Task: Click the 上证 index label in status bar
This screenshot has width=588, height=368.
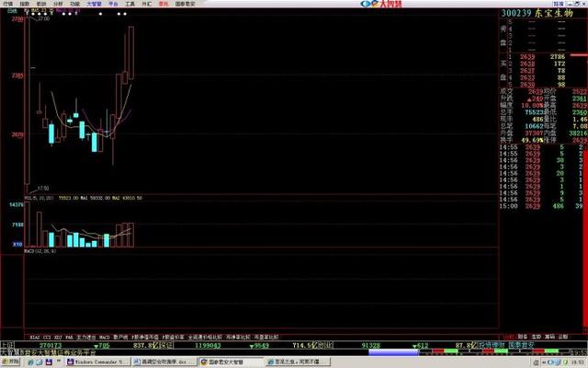Action: pos(7,345)
